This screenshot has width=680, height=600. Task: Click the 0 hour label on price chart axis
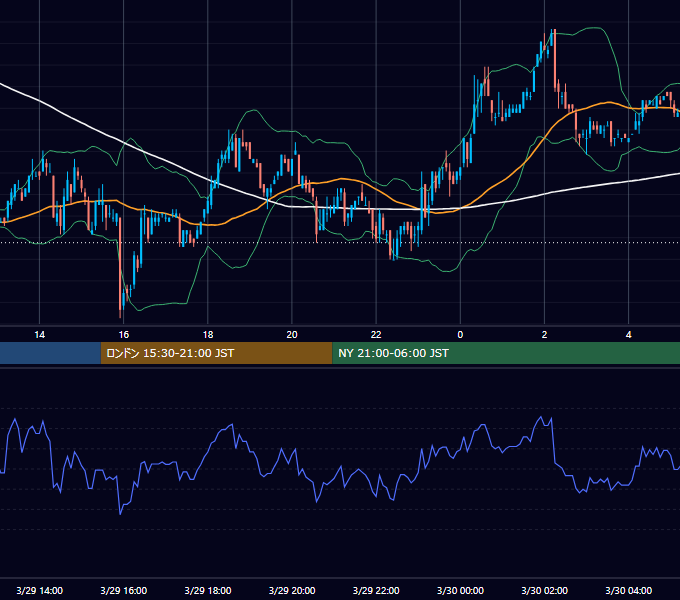pyautogui.click(x=460, y=335)
